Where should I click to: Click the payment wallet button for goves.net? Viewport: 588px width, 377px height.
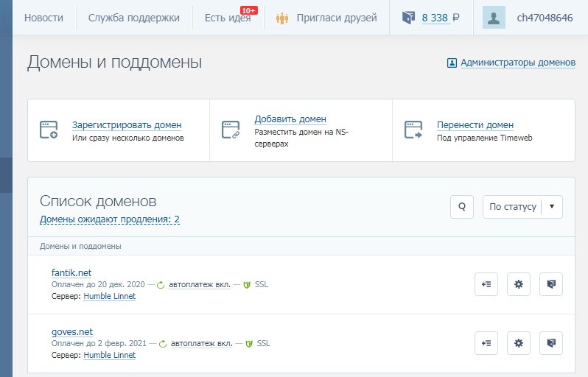tap(551, 343)
